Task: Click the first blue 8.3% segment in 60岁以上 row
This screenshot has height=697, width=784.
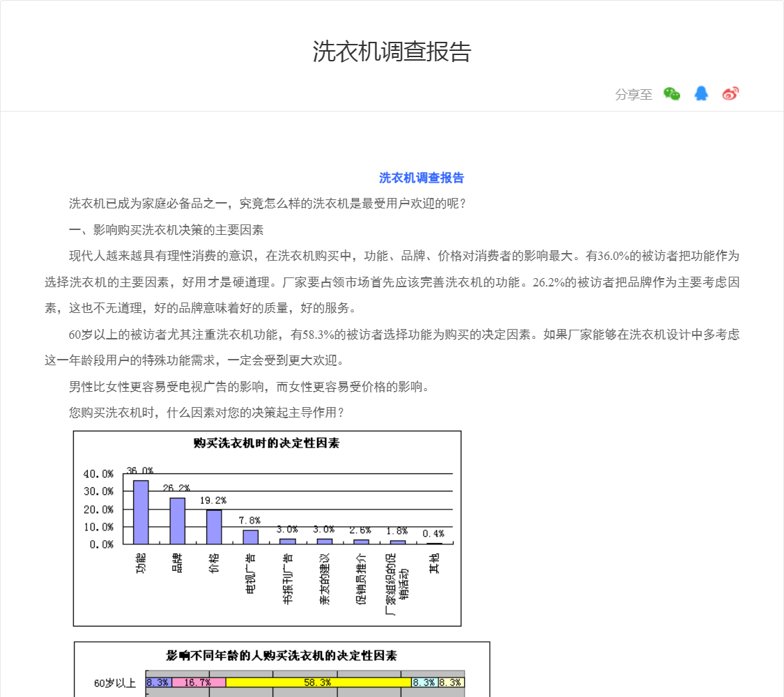Action: coord(159,682)
